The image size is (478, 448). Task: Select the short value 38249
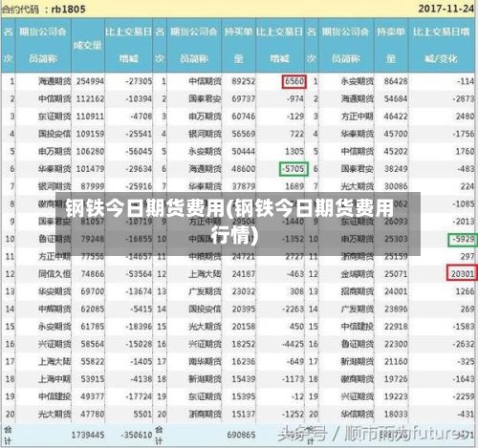(x=396, y=169)
